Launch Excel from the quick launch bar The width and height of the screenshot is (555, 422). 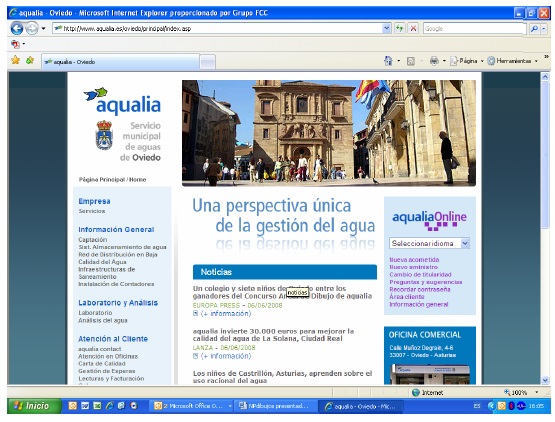click(x=97, y=406)
